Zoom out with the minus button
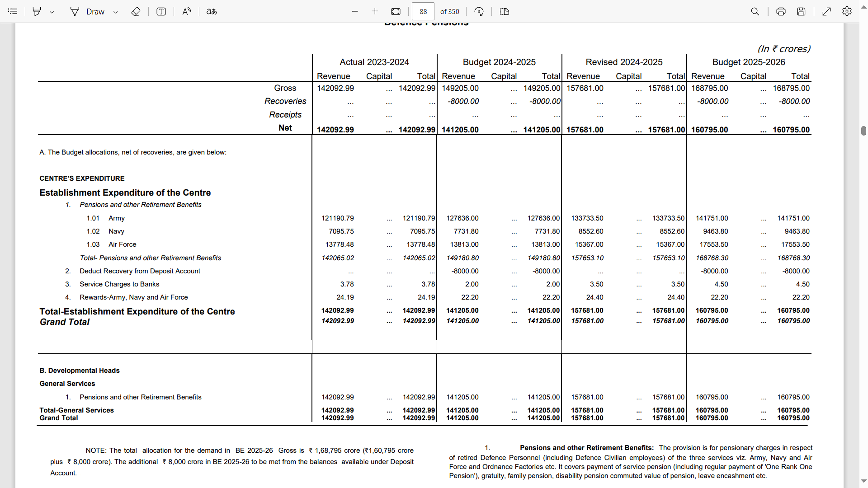The height and width of the screenshot is (488, 868). [355, 11]
